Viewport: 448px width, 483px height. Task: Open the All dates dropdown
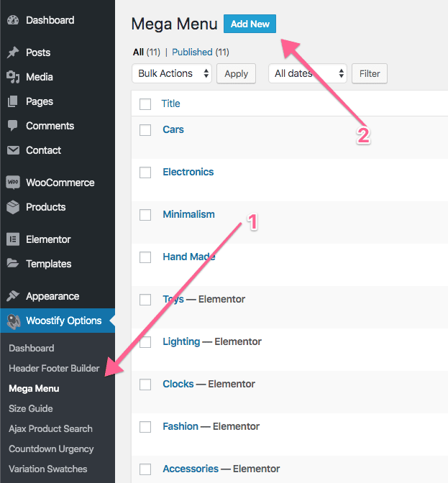pos(308,73)
